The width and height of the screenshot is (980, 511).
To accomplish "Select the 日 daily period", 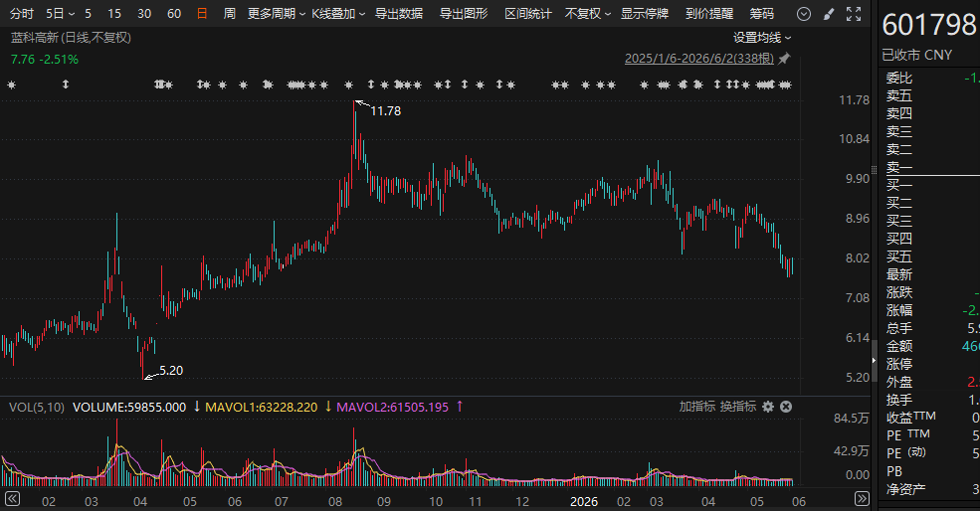I will click(x=202, y=14).
